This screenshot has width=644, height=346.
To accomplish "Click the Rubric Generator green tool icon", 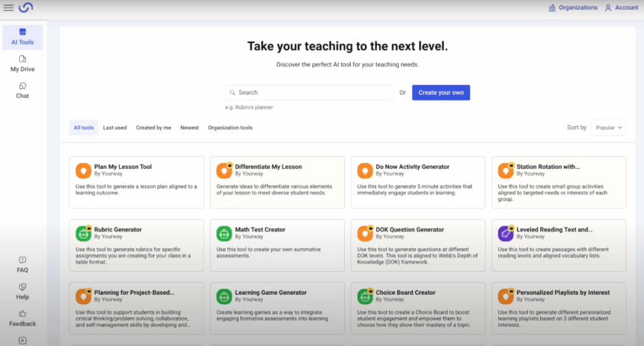I will [83, 233].
